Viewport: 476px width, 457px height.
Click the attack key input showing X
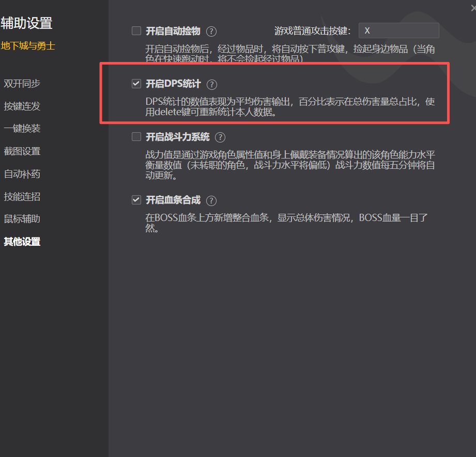click(398, 30)
